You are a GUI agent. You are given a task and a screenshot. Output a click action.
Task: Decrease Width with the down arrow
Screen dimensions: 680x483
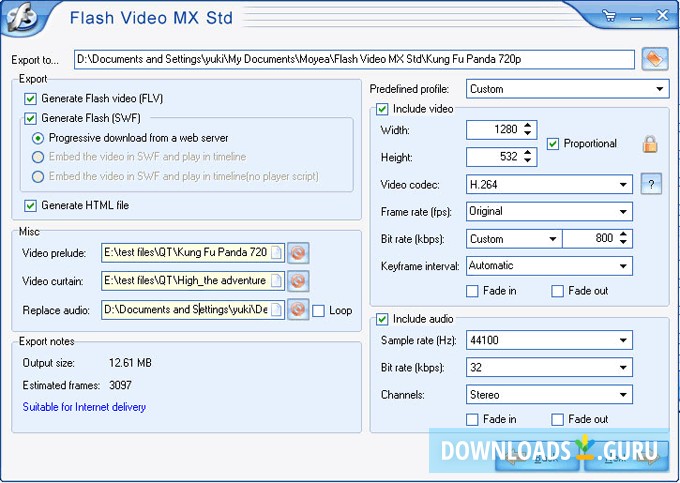[527, 133]
